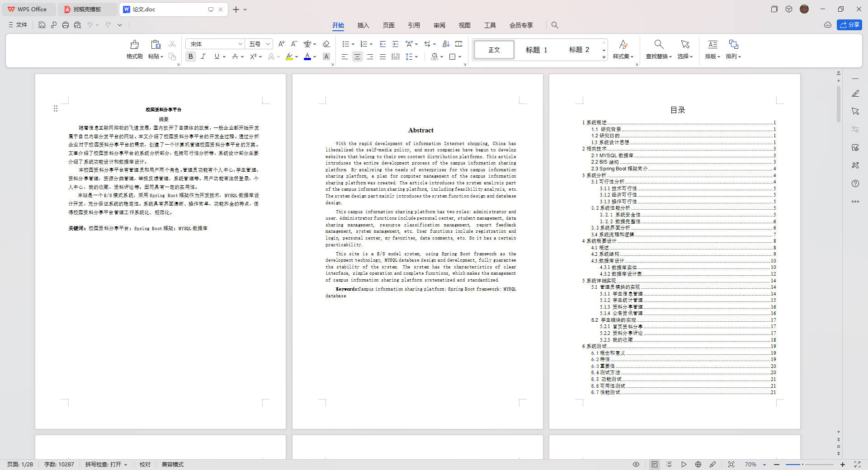Click the fit page icon near zoom
The image size is (868, 470).
pyautogui.click(x=731, y=464)
